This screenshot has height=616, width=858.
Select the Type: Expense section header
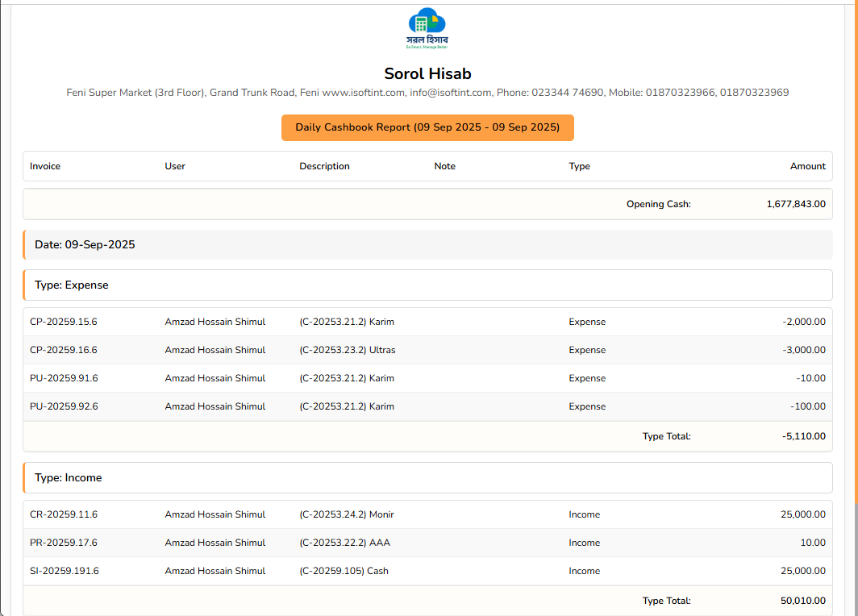[72, 285]
